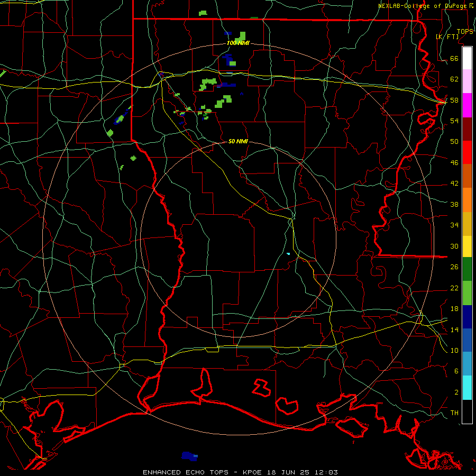Click the "26" scale value

[454, 267]
